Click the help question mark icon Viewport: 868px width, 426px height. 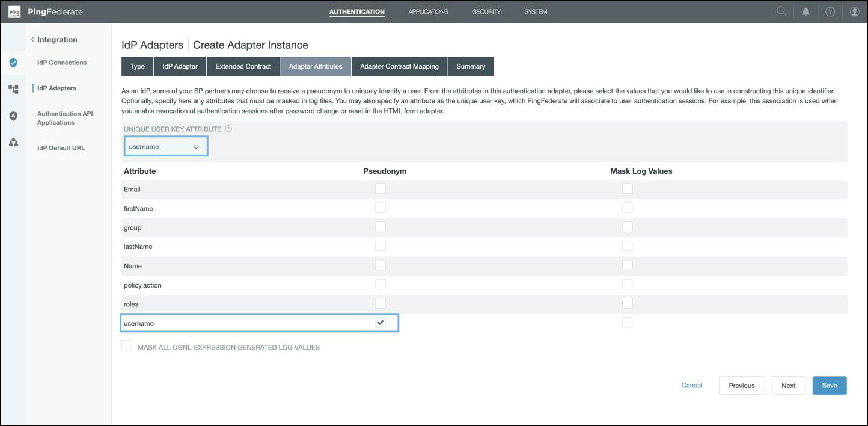830,12
